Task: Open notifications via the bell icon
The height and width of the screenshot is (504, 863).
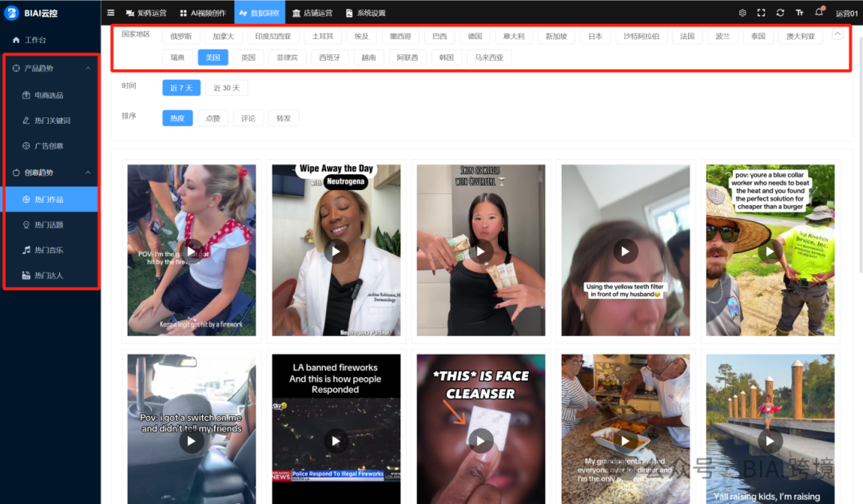Action: (817, 12)
